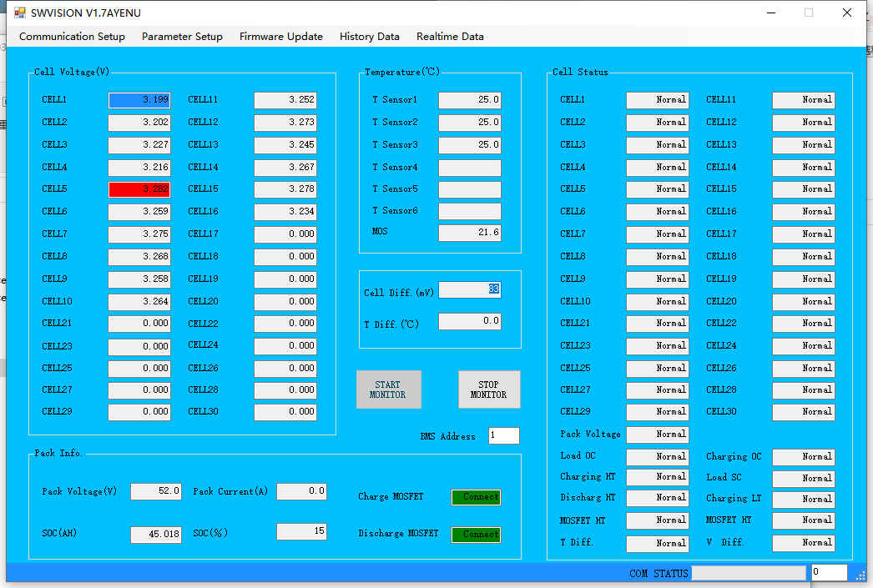Click the CELL14 voltage field 3.267

click(285, 168)
